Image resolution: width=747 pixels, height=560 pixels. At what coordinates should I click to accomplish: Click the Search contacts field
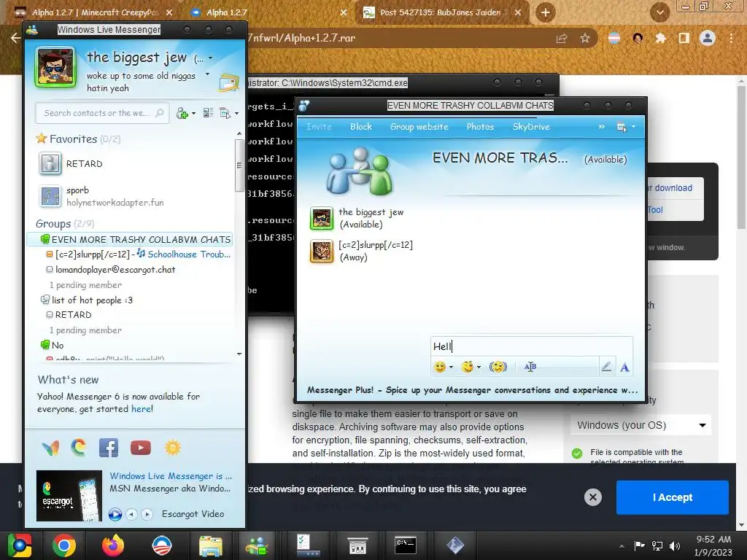102,113
